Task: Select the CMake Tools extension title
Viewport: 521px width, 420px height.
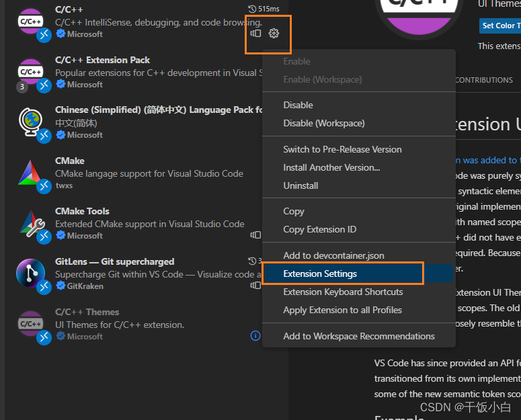Action: click(x=82, y=212)
